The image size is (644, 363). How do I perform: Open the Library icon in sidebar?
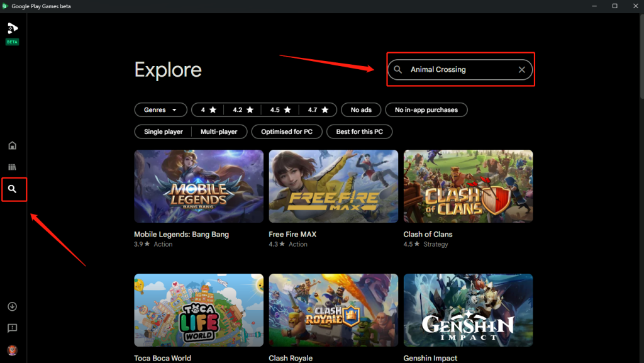13,167
